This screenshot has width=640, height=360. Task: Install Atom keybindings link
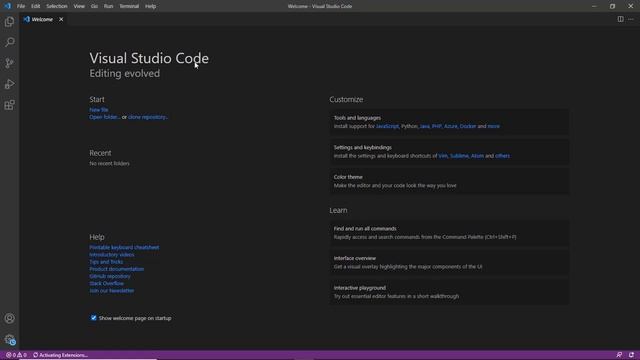[477, 156]
